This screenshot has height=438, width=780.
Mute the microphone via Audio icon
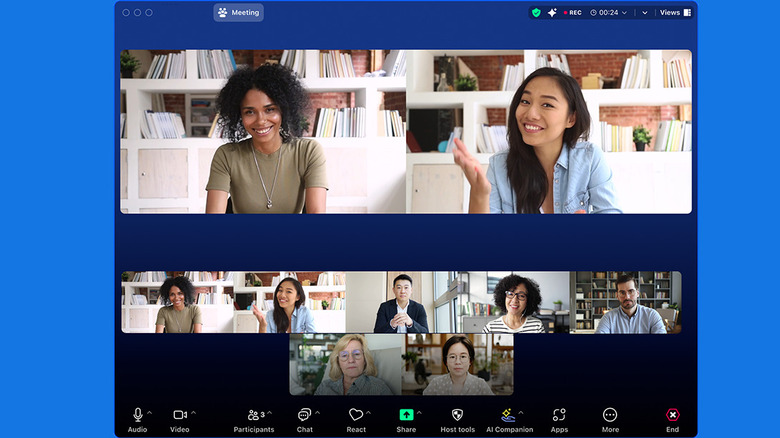click(138, 415)
